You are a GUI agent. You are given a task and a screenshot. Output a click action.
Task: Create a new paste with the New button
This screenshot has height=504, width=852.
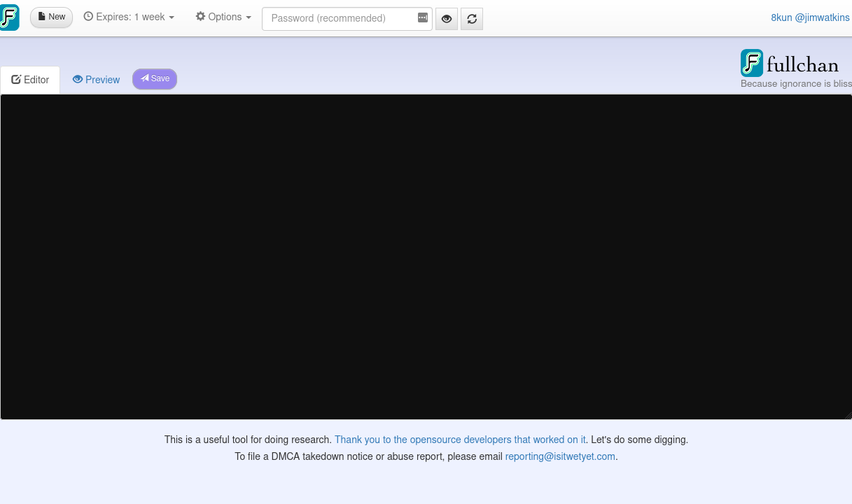(51, 17)
